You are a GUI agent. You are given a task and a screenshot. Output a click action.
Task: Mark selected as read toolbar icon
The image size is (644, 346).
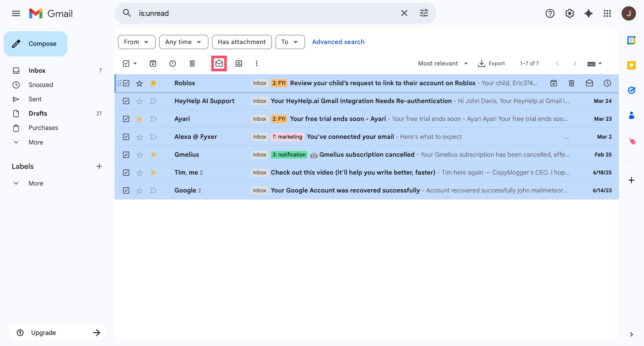click(219, 63)
